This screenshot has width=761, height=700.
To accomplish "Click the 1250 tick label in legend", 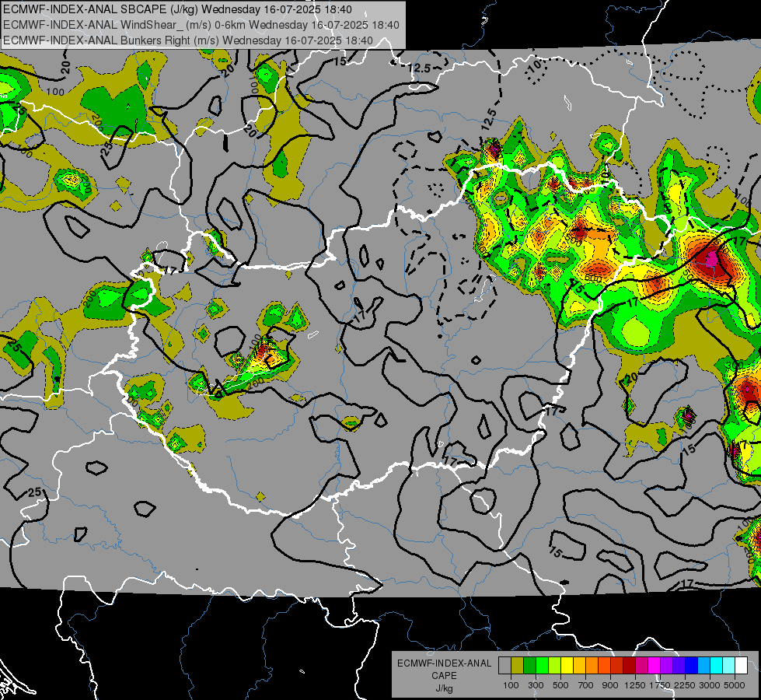I will pyautogui.click(x=635, y=685).
